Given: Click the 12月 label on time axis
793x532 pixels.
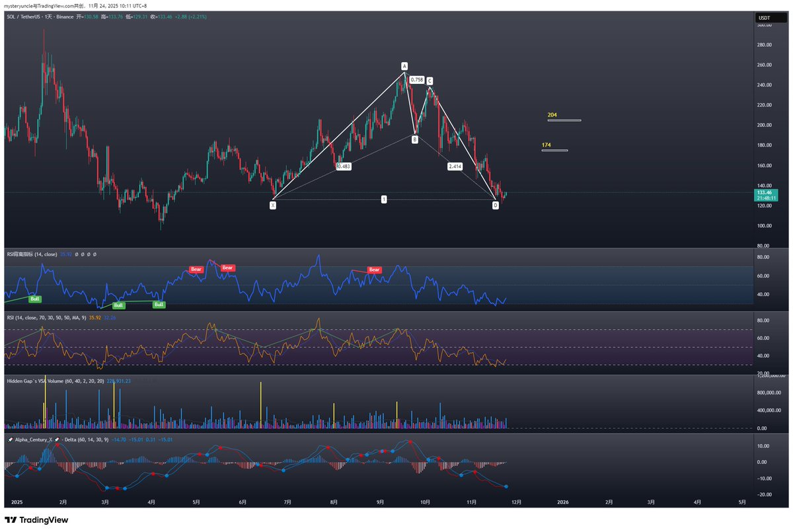Looking at the screenshot, I should pyautogui.click(x=516, y=502).
